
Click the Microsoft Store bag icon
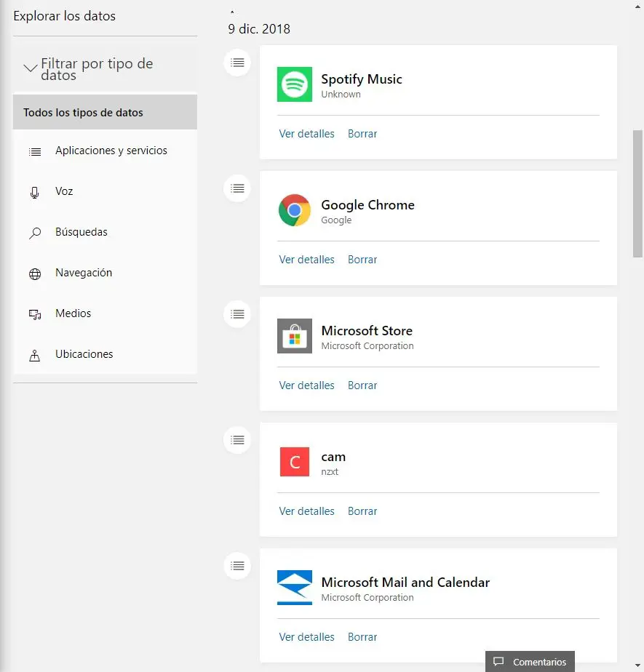tap(295, 336)
